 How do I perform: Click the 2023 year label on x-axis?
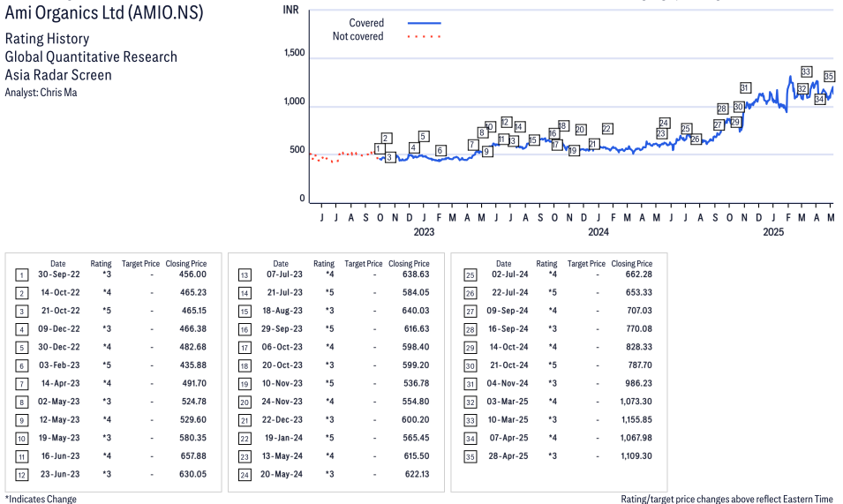[x=424, y=231]
